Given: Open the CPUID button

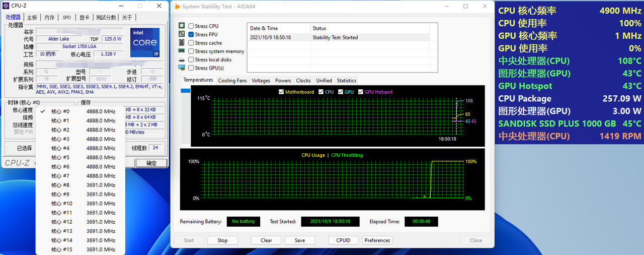Looking at the screenshot, I should 343,240.
